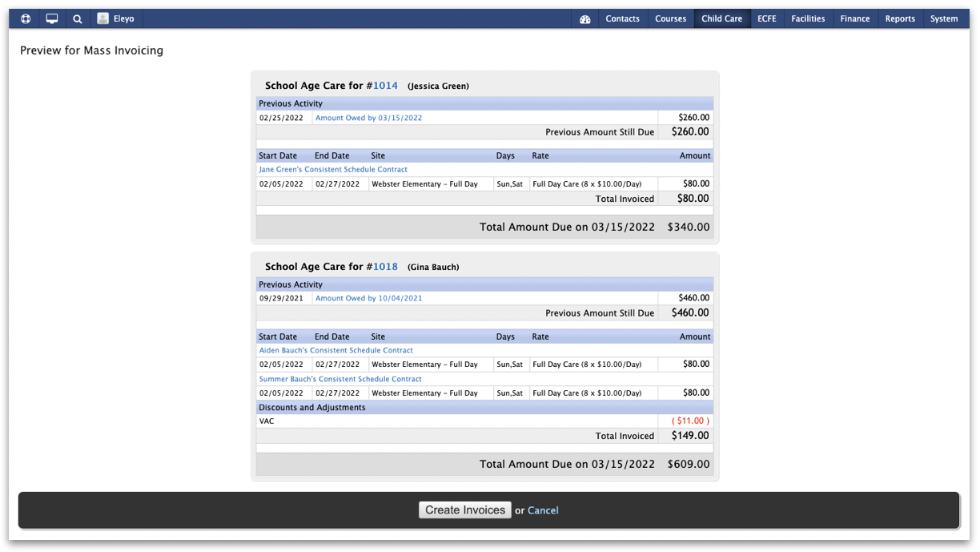Open the Finance menu
This screenshot has height=552, width=980.
[x=854, y=18]
